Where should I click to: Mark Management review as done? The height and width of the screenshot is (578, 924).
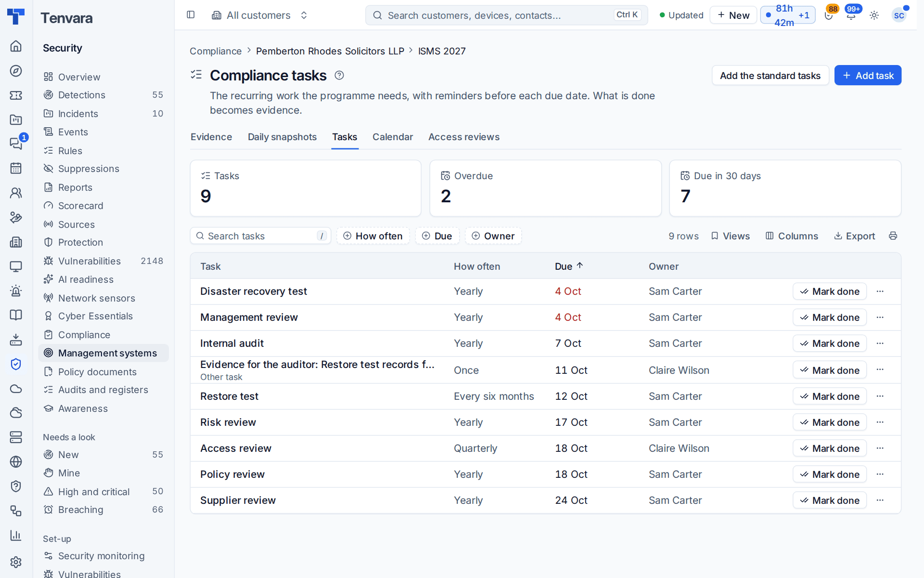pos(830,317)
